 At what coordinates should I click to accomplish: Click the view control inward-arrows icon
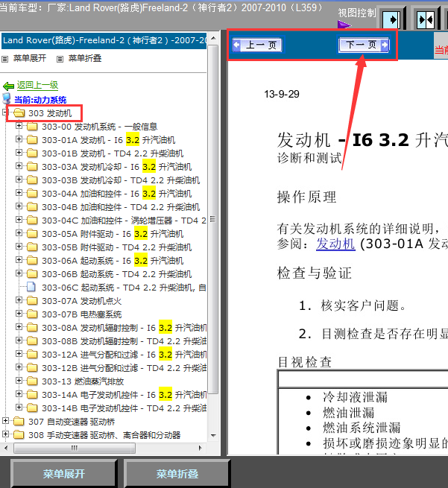(x=426, y=19)
